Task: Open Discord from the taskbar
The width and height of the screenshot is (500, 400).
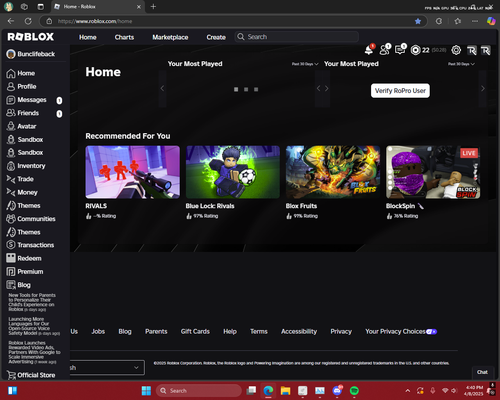Action: click(x=337, y=390)
